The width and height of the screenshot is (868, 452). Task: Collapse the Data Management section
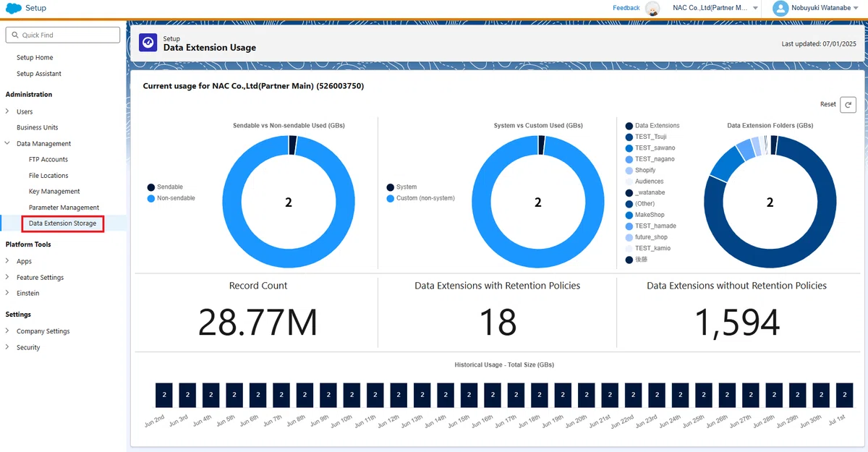point(7,143)
